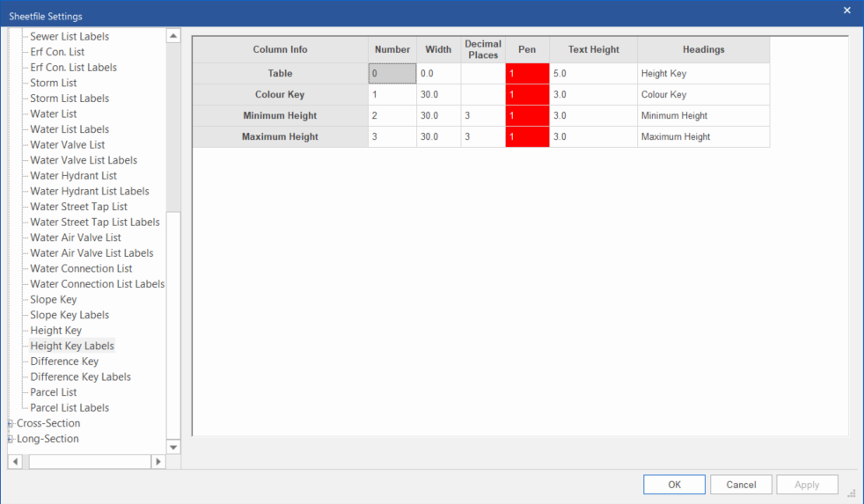Pick the red Pen colour for Table row
The image size is (864, 504).
(527, 74)
